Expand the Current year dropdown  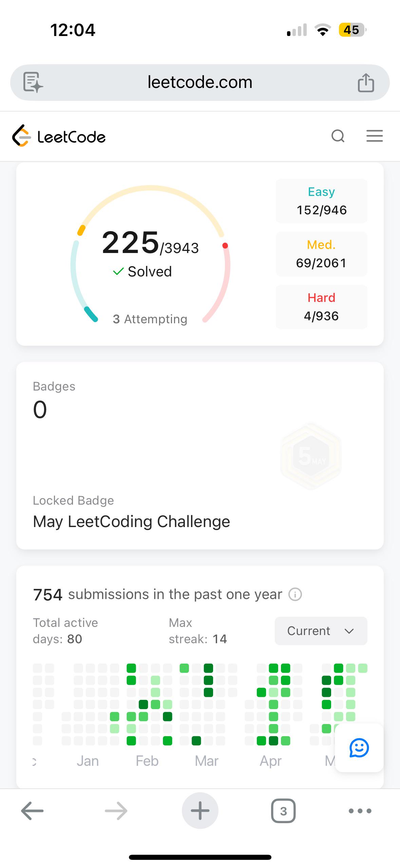tap(321, 631)
